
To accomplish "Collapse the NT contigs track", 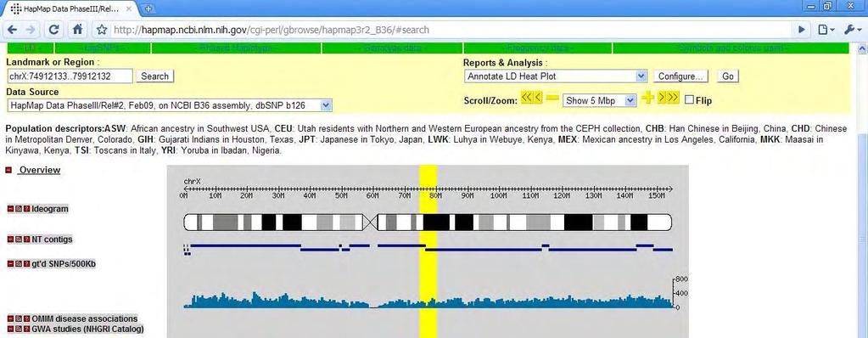I will coord(10,239).
